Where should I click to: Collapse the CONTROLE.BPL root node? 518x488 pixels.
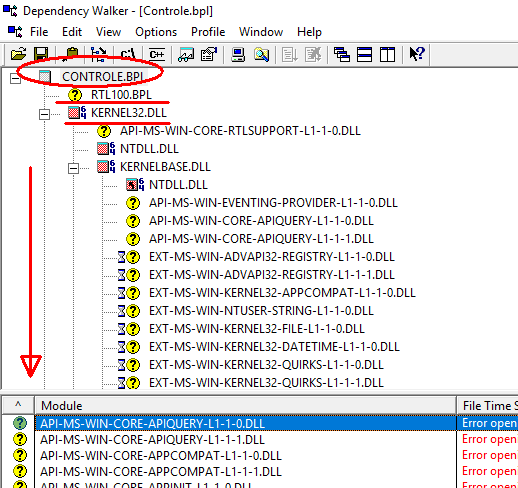point(15,79)
